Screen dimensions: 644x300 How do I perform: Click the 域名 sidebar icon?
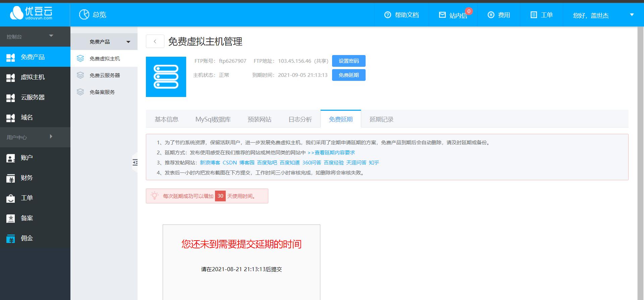pos(11,118)
